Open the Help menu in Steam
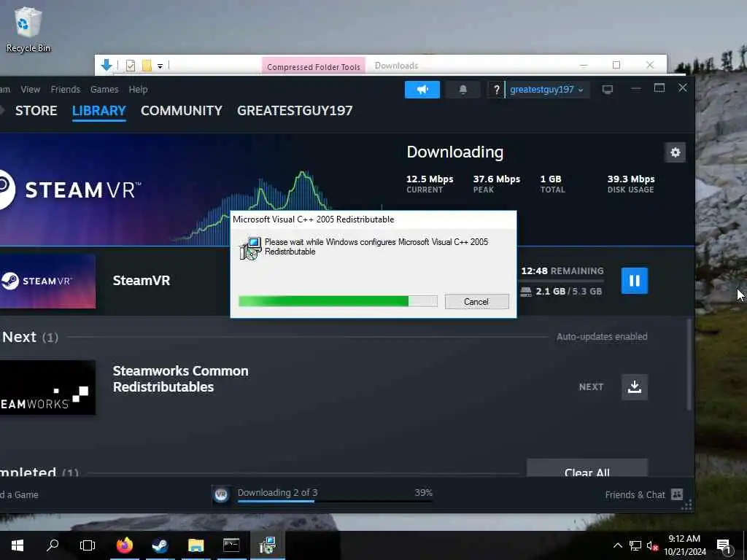 [x=138, y=90]
